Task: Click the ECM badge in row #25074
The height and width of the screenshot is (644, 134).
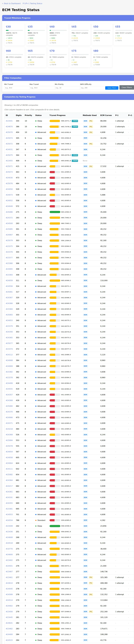Action: (85, 138)
